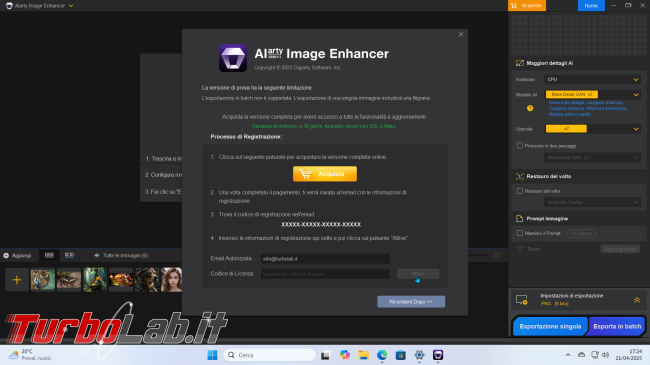The image size is (650, 365).
Task: Open Microsoft Edge from taskbar
Action: (382, 355)
